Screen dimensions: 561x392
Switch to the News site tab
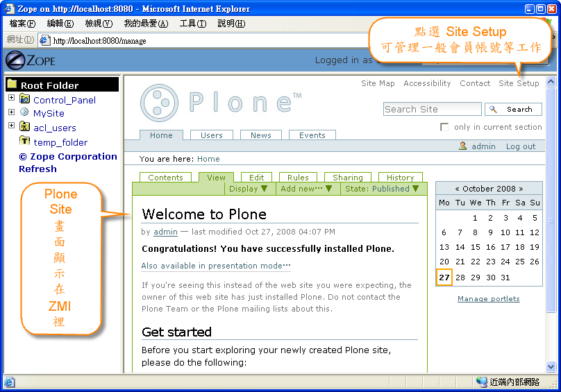[261, 135]
